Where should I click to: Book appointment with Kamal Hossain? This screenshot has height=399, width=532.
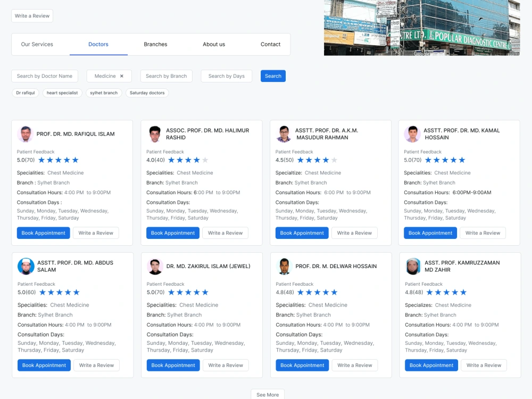(x=430, y=233)
